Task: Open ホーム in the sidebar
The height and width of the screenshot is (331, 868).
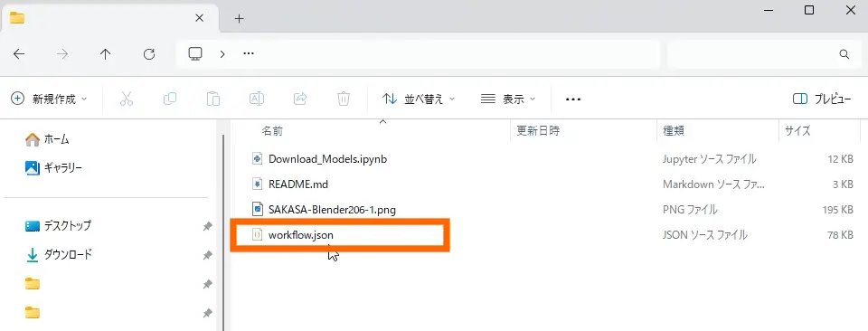Action: coord(48,139)
